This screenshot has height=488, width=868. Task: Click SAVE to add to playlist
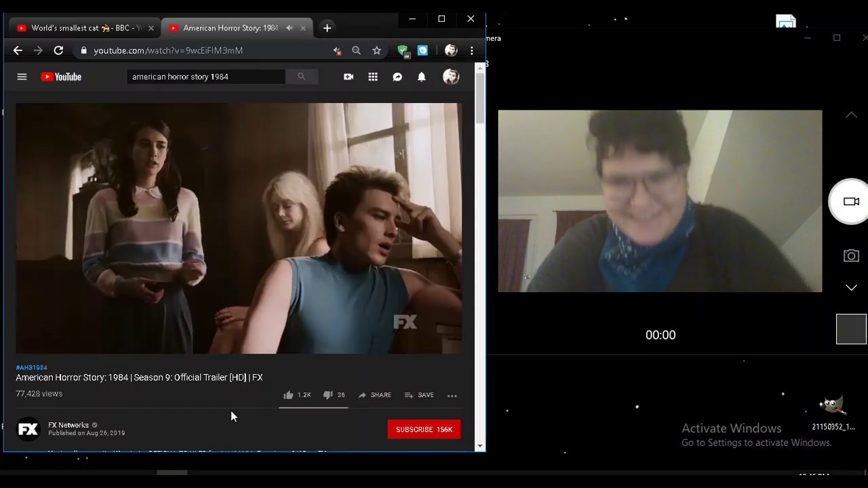click(419, 395)
